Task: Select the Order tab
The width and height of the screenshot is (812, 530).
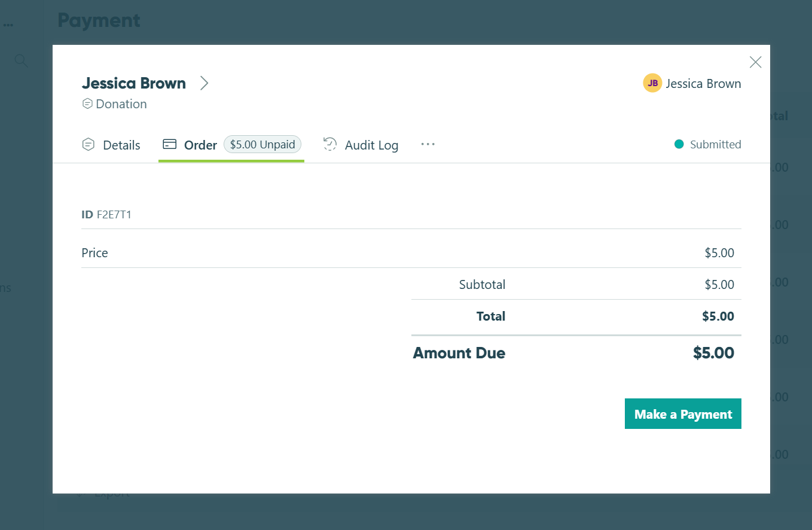Action: coord(231,145)
